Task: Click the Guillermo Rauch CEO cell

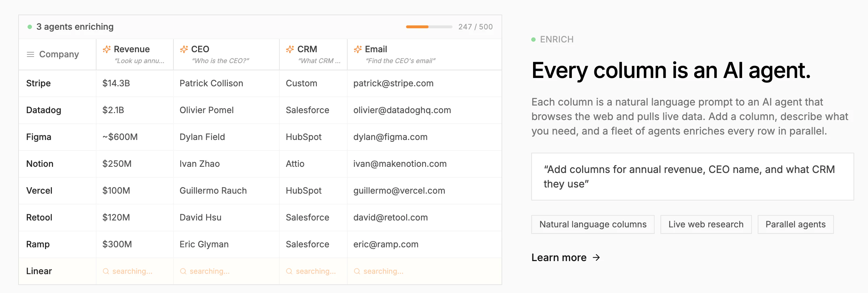Action: pos(226,191)
